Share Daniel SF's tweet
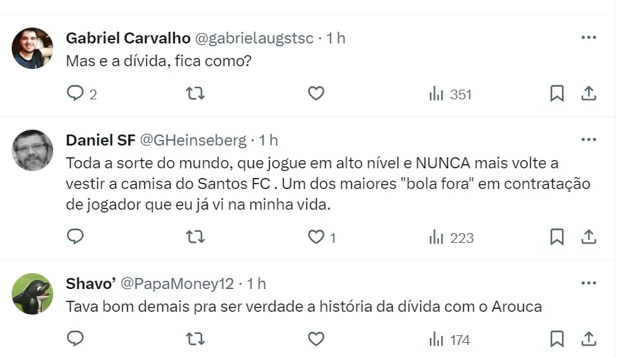 589,237
